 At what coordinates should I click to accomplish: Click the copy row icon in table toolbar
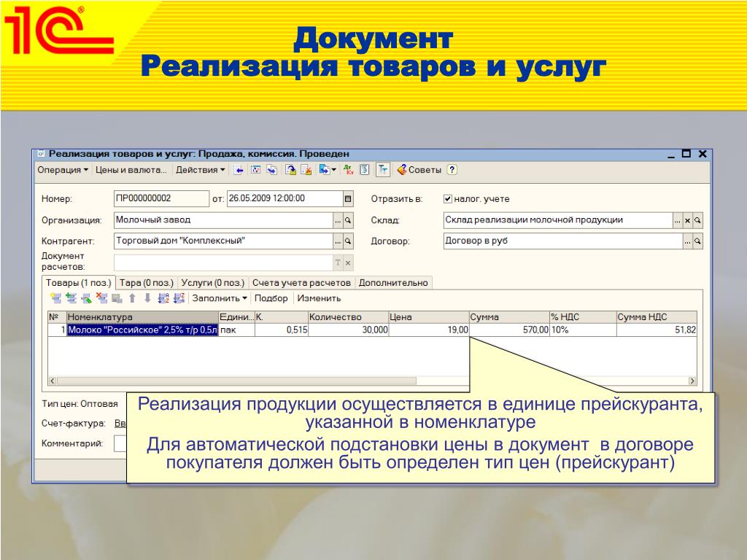click(x=71, y=298)
